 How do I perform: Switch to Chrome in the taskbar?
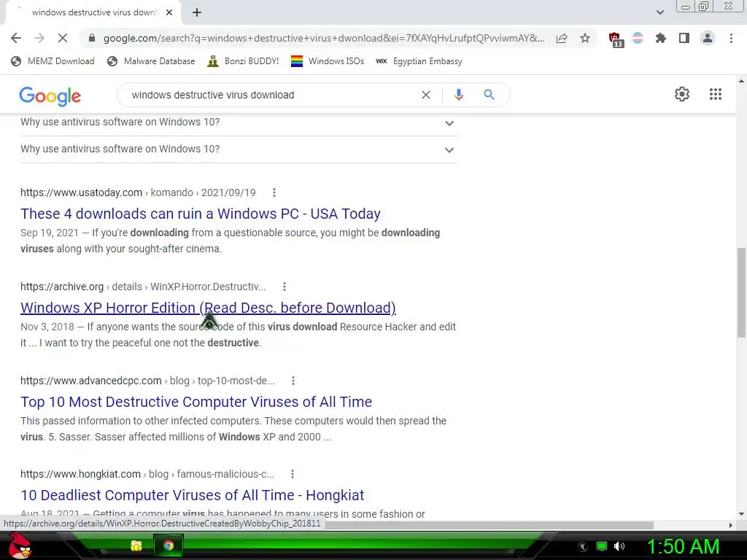coord(169,545)
